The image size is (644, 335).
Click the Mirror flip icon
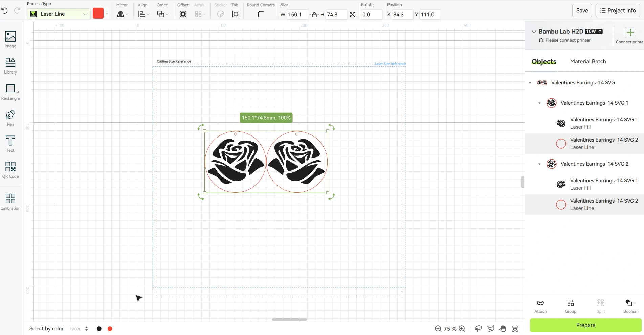click(120, 14)
